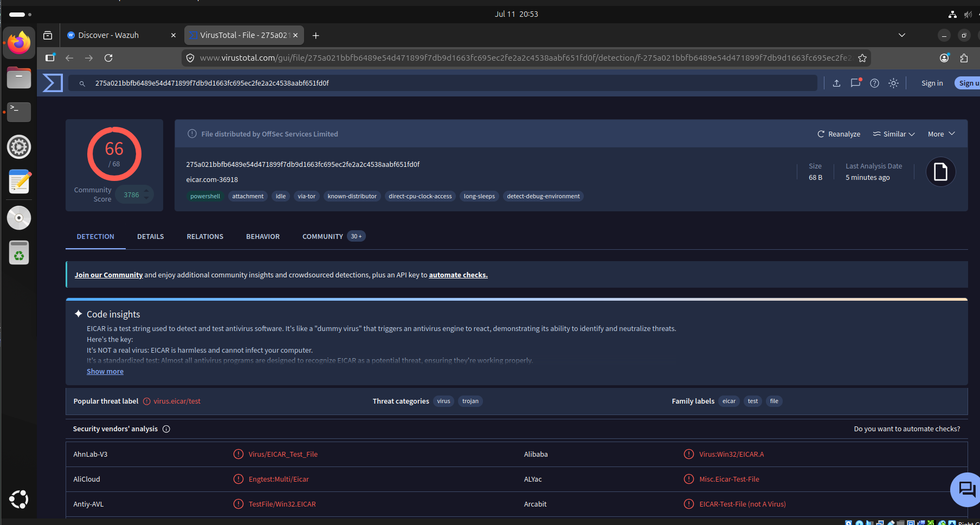This screenshot has width=980, height=525.
Task: Click the upload file icon
Action: click(x=836, y=83)
